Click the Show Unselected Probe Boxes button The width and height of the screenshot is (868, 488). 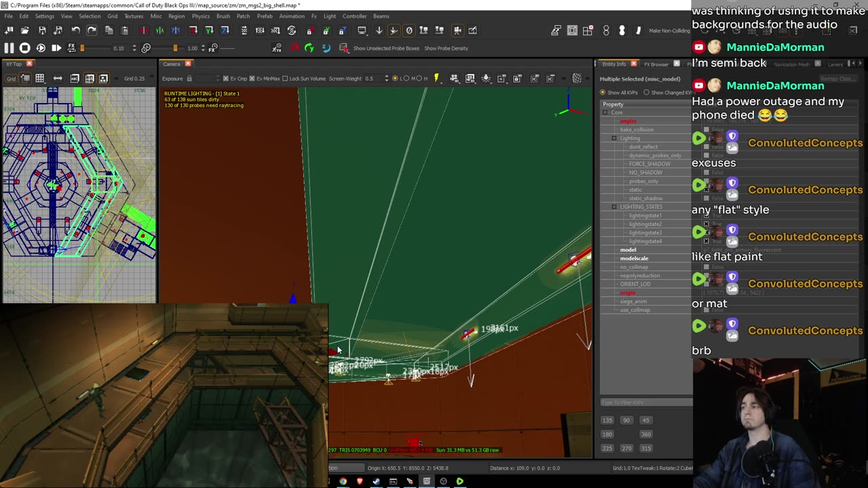[x=387, y=48]
